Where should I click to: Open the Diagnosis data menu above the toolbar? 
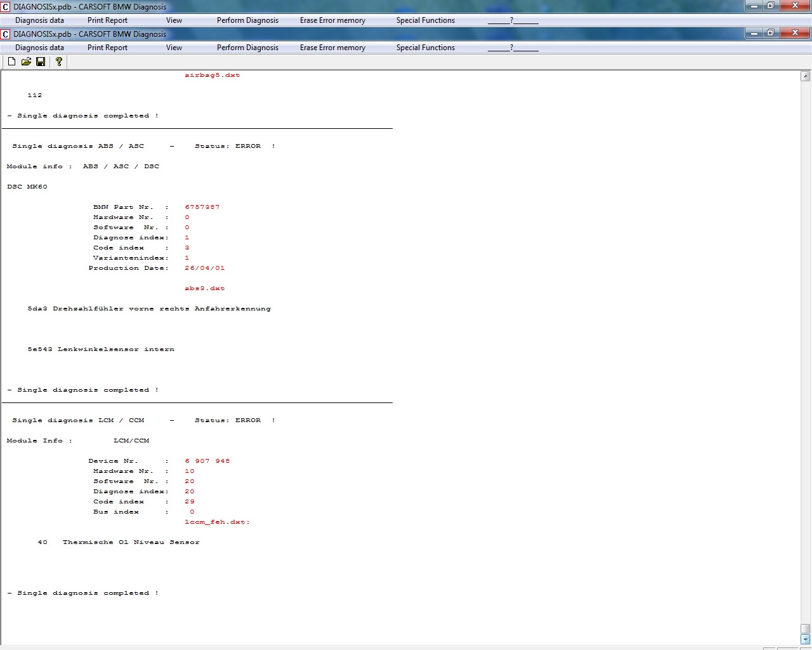tap(39, 48)
